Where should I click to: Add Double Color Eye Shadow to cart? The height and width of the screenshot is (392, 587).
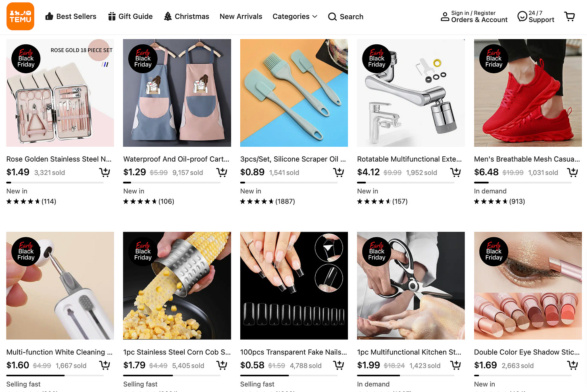point(572,365)
